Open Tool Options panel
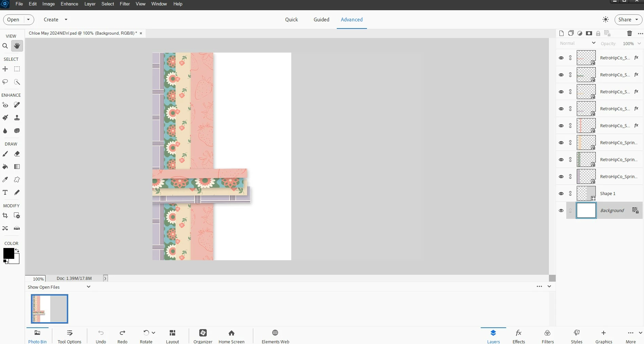The height and width of the screenshot is (344, 644). [x=70, y=336]
